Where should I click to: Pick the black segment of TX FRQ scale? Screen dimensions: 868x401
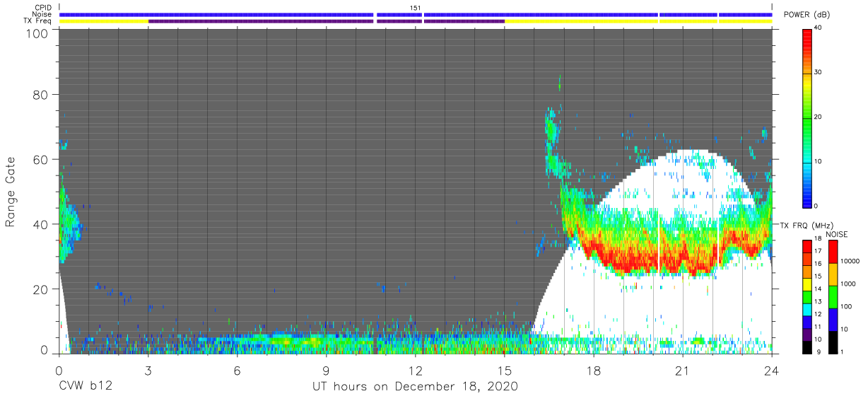tap(808, 348)
